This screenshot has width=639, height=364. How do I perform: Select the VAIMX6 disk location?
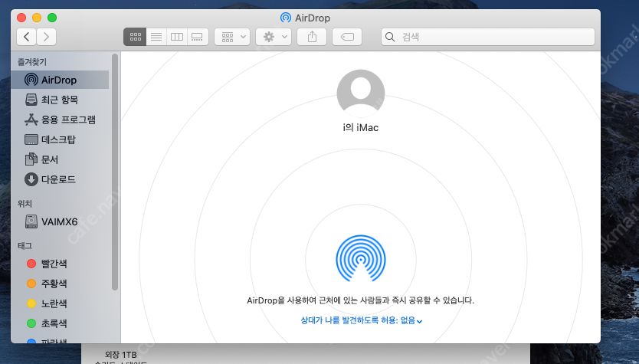click(60, 221)
